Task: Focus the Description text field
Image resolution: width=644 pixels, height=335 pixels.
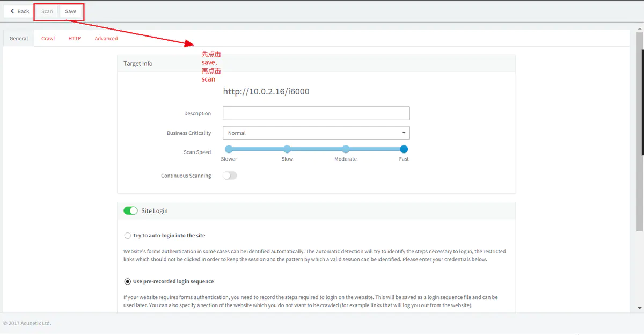Action: point(316,113)
